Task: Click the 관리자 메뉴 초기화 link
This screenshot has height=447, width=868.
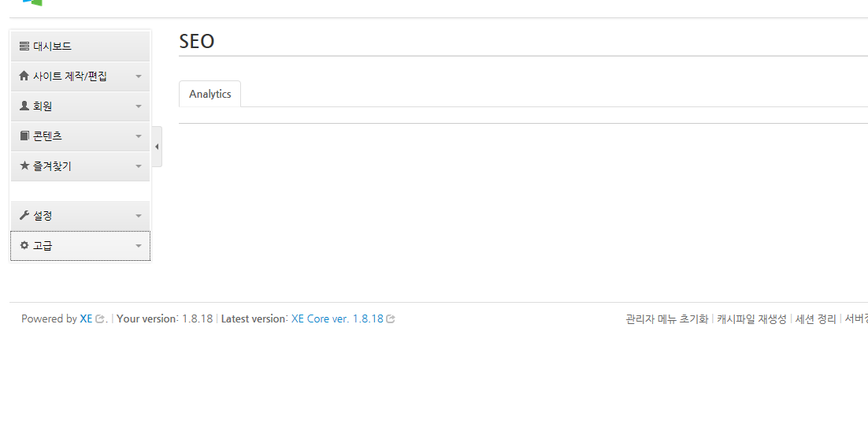Action: tap(666, 319)
